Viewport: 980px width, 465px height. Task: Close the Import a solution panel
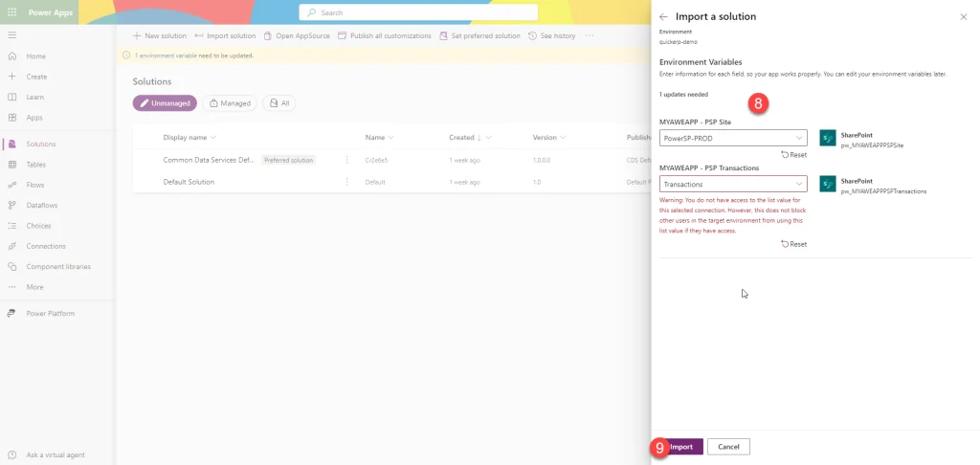(x=963, y=17)
